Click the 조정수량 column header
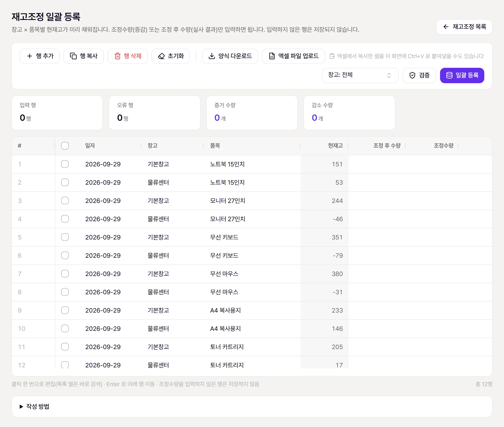 [x=443, y=146]
